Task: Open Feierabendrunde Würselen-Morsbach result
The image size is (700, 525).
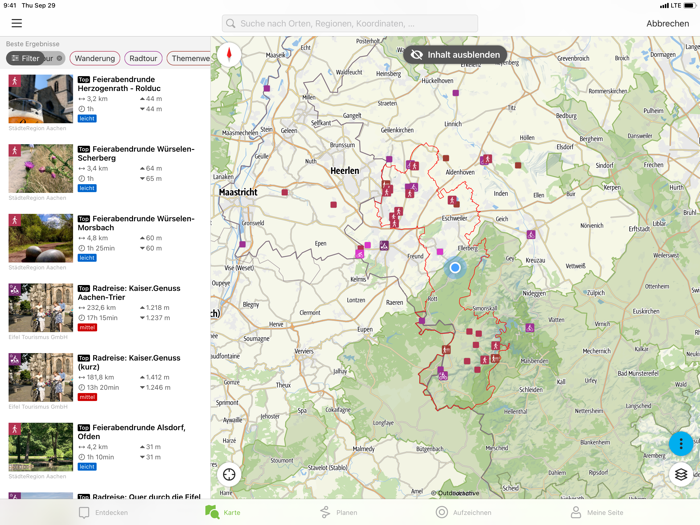Action: pyautogui.click(x=105, y=242)
